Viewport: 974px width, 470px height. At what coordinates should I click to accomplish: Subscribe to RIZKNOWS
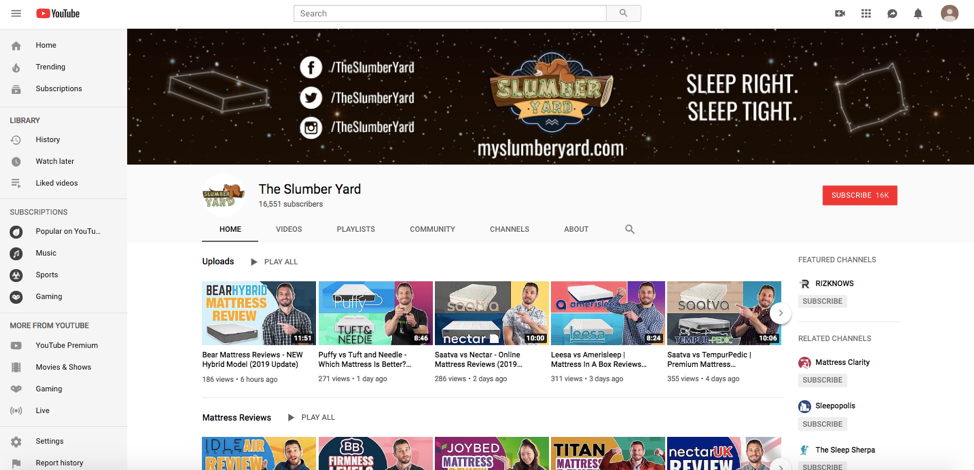click(822, 301)
